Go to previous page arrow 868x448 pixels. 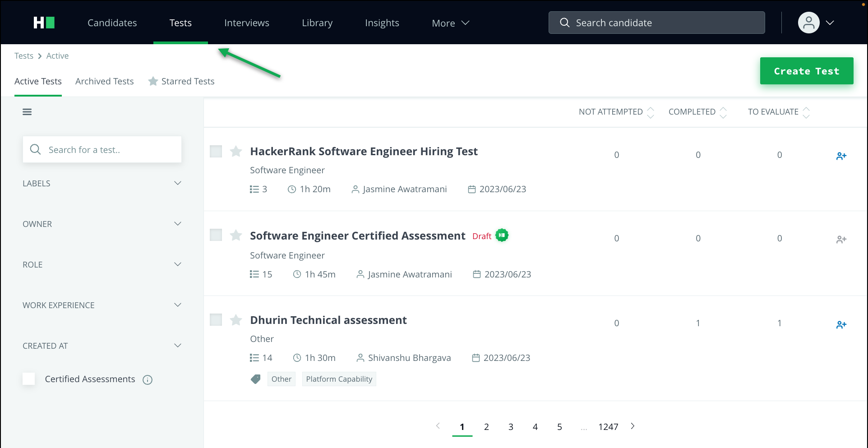click(x=438, y=426)
